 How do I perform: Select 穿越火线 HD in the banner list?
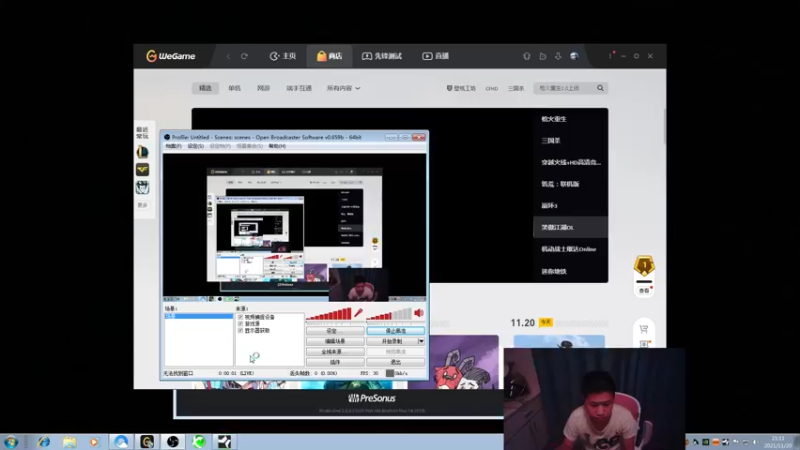571,162
